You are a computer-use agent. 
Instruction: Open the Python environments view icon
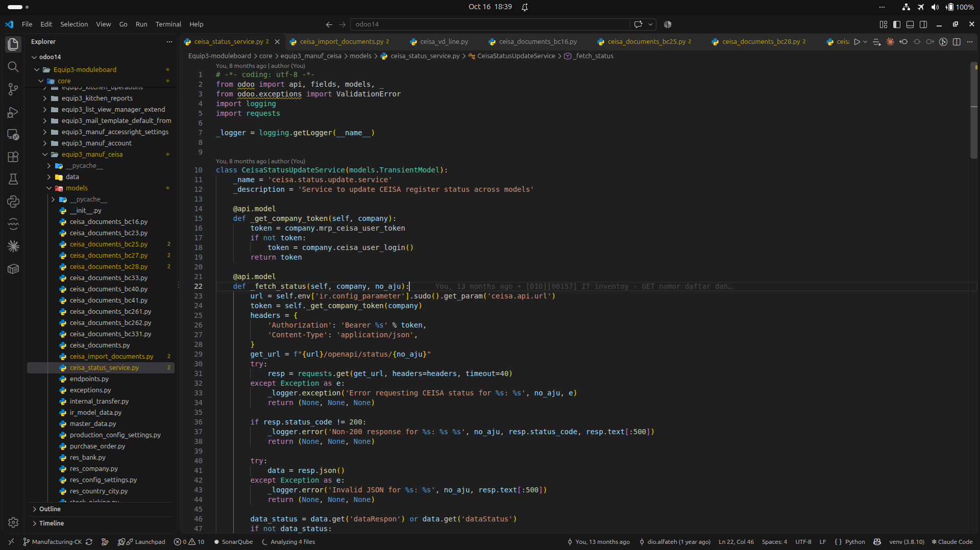[x=13, y=202]
